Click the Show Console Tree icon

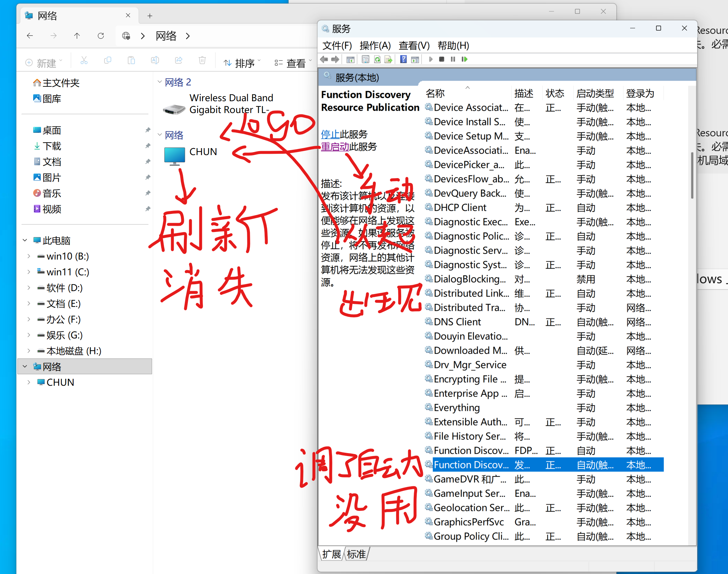click(x=350, y=59)
